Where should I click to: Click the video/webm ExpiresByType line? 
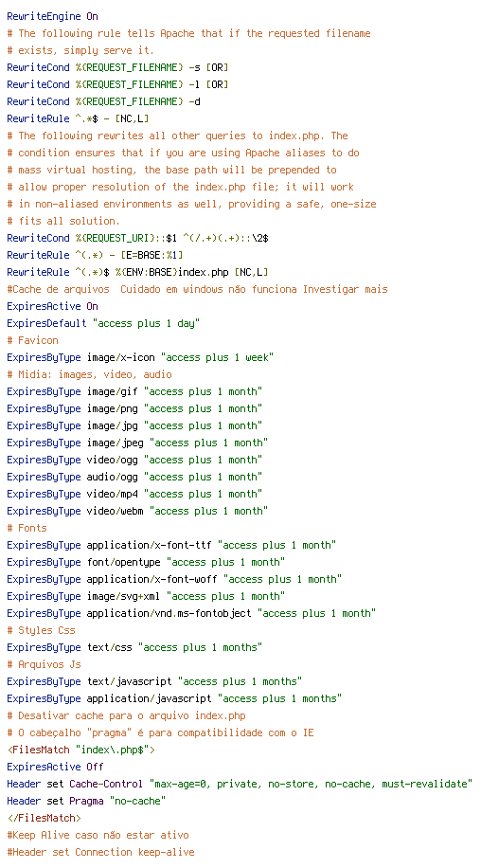pos(137,511)
